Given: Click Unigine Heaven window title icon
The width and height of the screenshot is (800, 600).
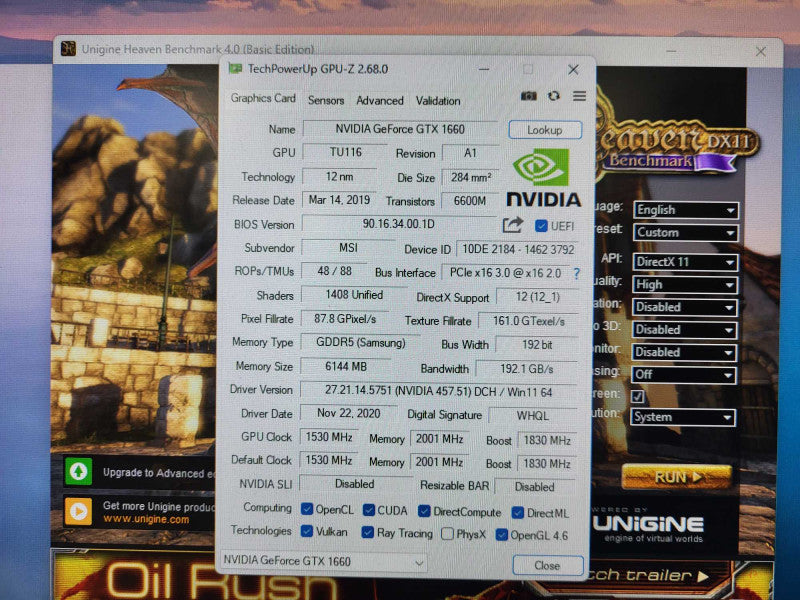Looking at the screenshot, I should pyautogui.click(x=68, y=49).
